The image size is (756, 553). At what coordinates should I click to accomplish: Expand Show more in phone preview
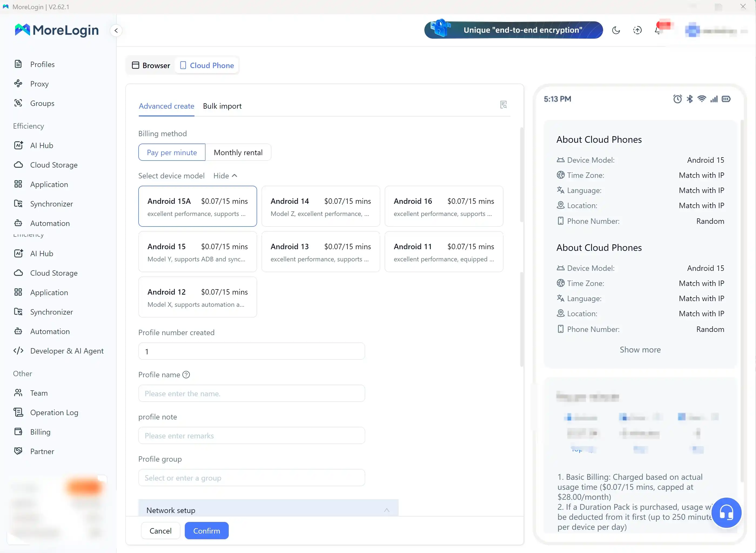640,349
